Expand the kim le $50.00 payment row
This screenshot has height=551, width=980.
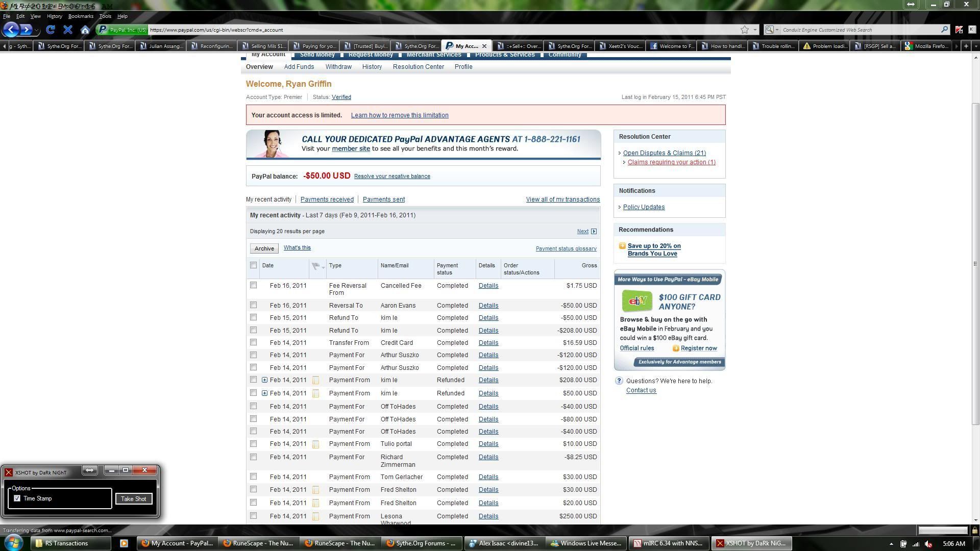coord(264,393)
